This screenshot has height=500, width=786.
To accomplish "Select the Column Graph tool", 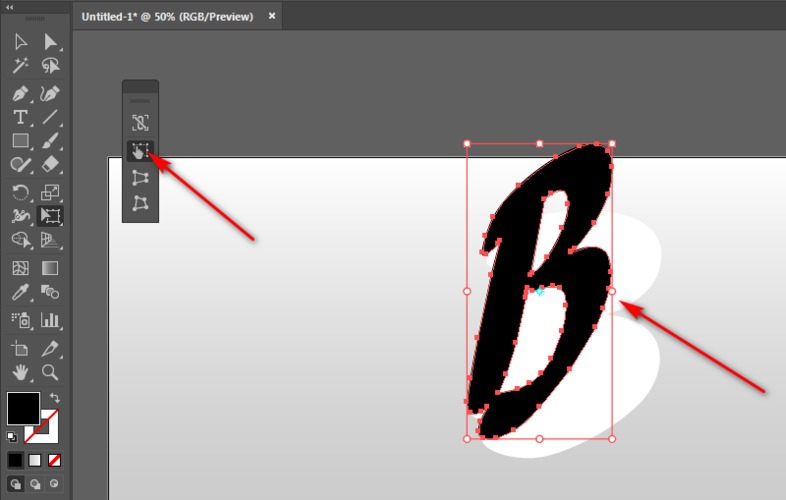I will [x=50, y=319].
